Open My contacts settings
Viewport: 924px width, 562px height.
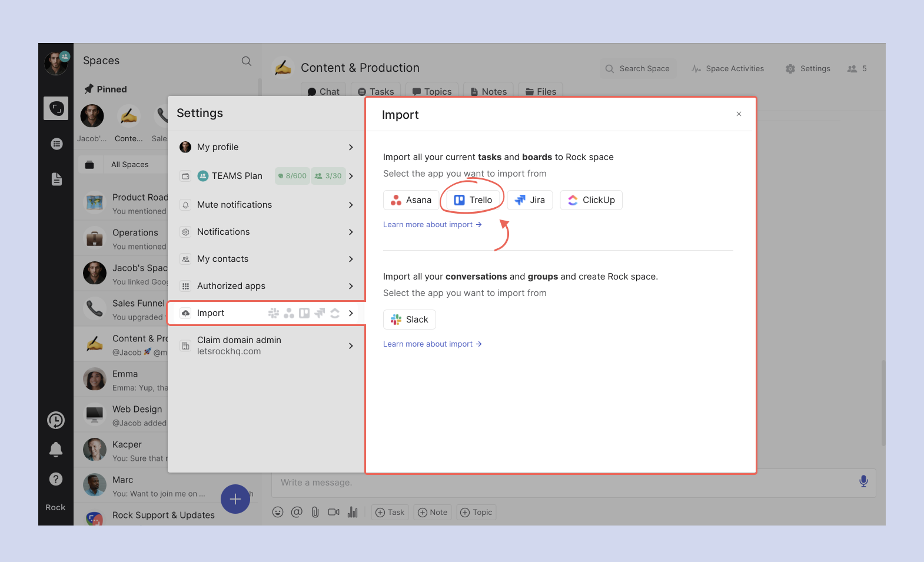tap(266, 259)
